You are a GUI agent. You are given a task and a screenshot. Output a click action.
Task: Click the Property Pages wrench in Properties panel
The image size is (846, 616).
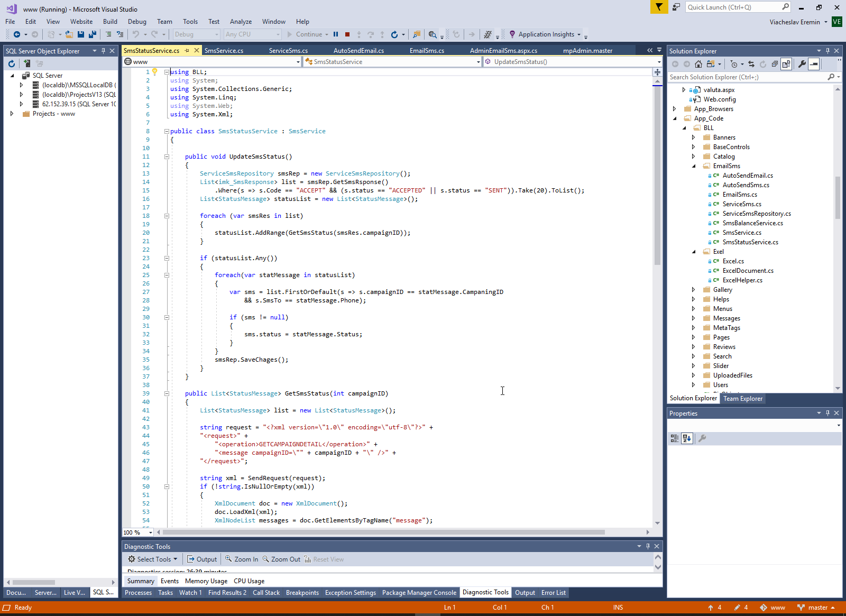(702, 438)
